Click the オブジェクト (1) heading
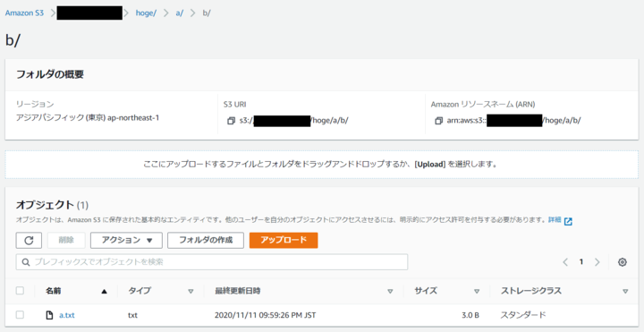Viewport: 644px width, 332px height. tap(52, 205)
